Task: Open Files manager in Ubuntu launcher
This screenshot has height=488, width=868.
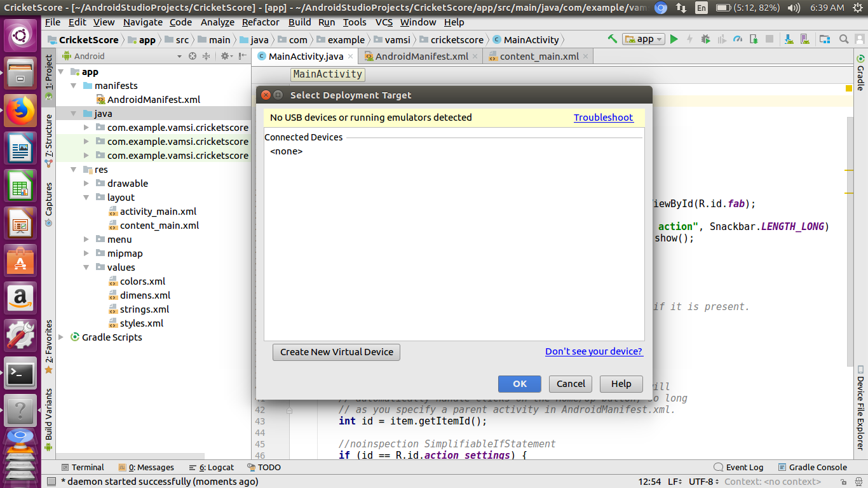Action: (x=20, y=73)
